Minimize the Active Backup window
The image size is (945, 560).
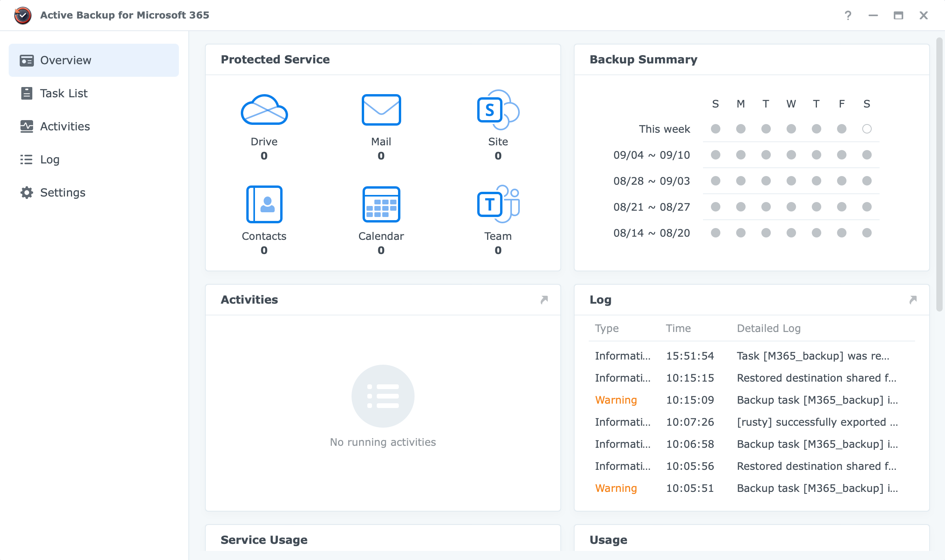pyautogui.click(x=873, y=15)
